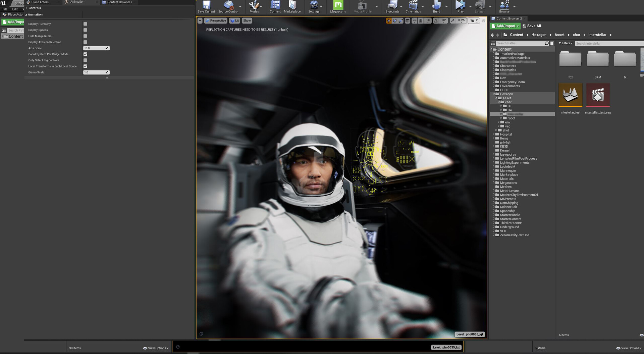The width and height of the screenshot is (644, 354).
Task: Toggle Display Hierarchy checkbox
Action: click(85, 24)
